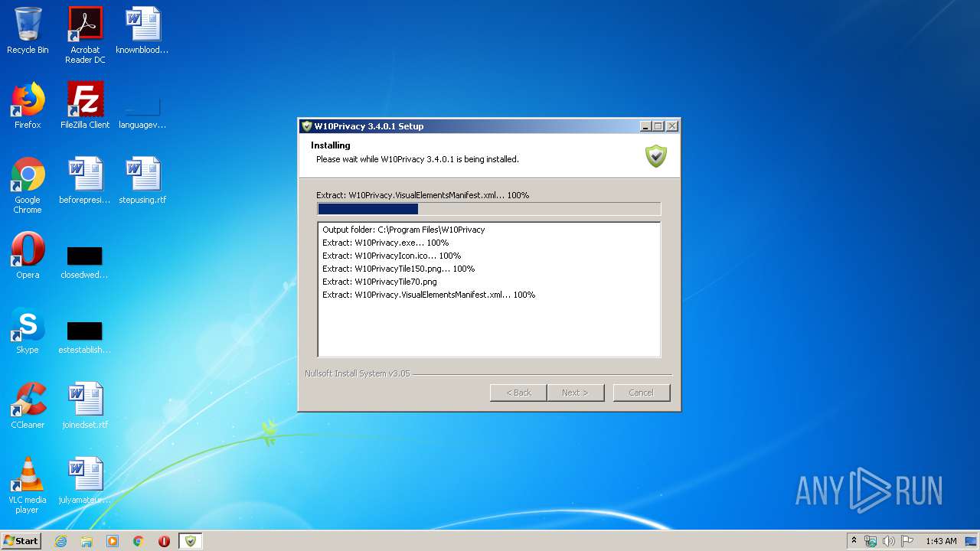
Task: Open the network tray icon
Action: pyautogui.click(x=871, y=541)
